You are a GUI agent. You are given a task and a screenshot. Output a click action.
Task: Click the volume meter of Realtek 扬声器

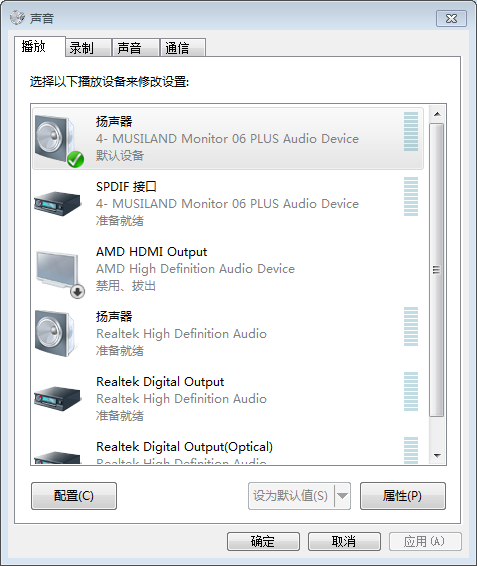click(x=411, y=326)
